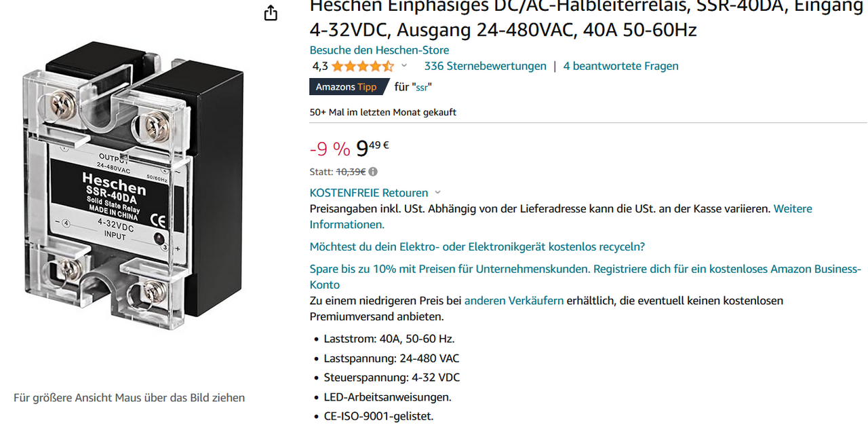
Task: Click the anderen Verkäufern link
Action: coord(514,300)
